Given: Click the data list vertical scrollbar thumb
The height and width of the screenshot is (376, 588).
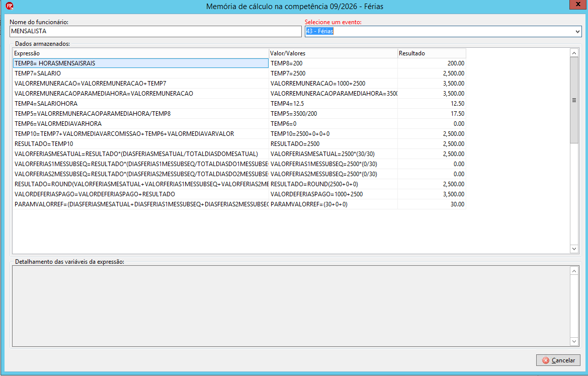Looking at the screenshot, I should [574, 100].
